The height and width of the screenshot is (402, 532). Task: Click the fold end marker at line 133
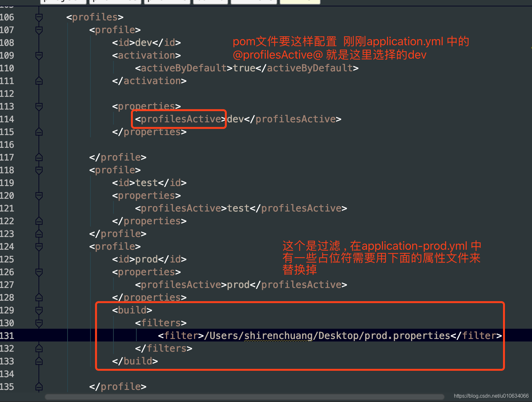click(x=39, y=361)
